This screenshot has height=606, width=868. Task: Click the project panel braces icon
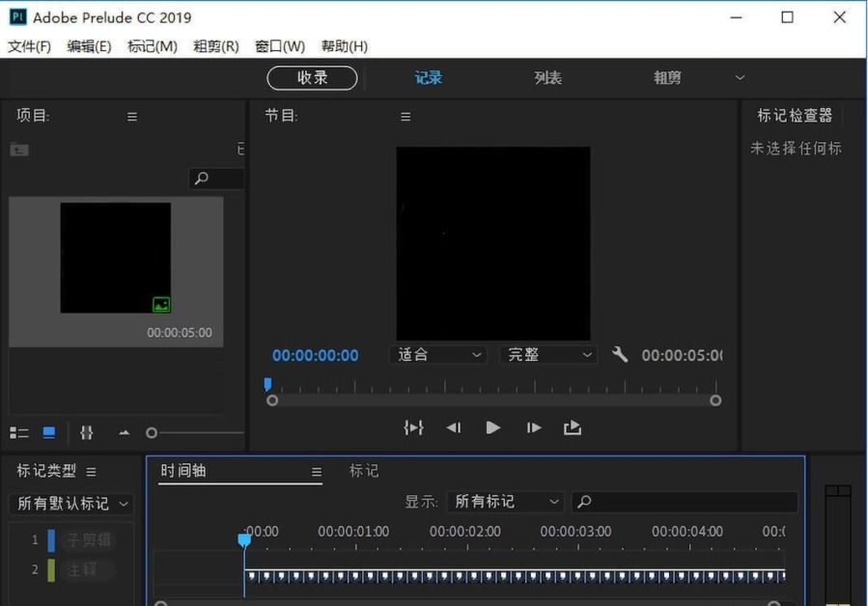(86, 432)
